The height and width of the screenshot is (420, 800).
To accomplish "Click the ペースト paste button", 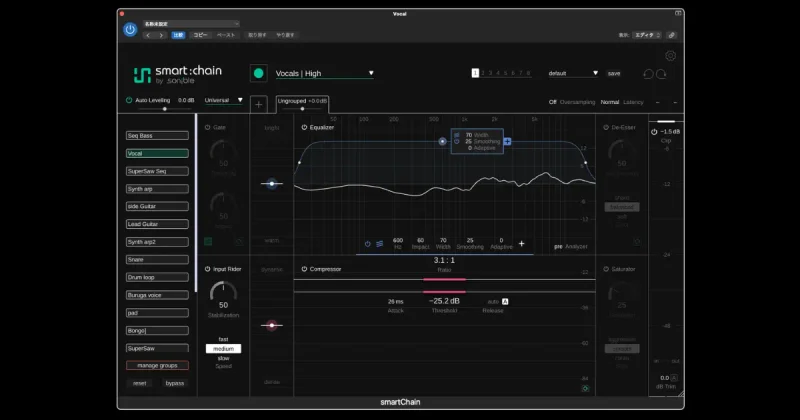I will pos(226,35).
